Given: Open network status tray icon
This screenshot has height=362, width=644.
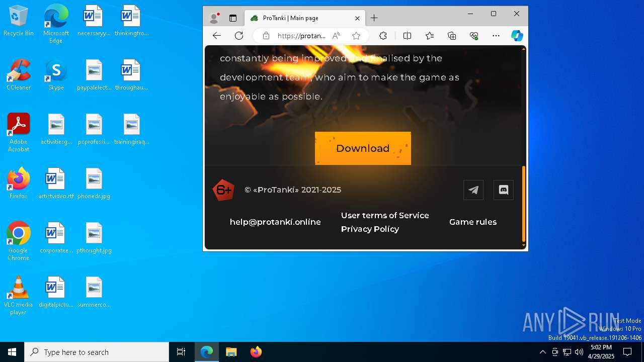Looking at the screenshot, I should click(567, 352).
